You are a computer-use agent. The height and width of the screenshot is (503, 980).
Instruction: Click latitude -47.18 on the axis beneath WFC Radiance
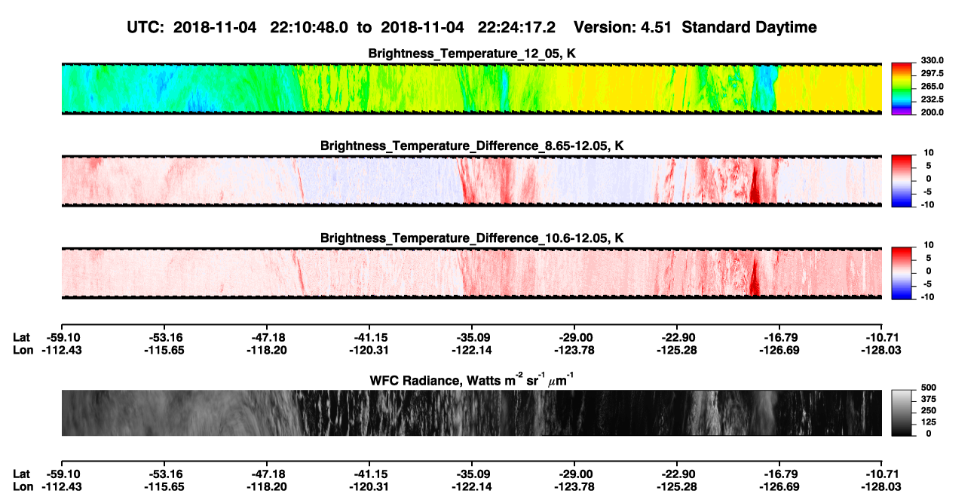(x=267, y=474)
